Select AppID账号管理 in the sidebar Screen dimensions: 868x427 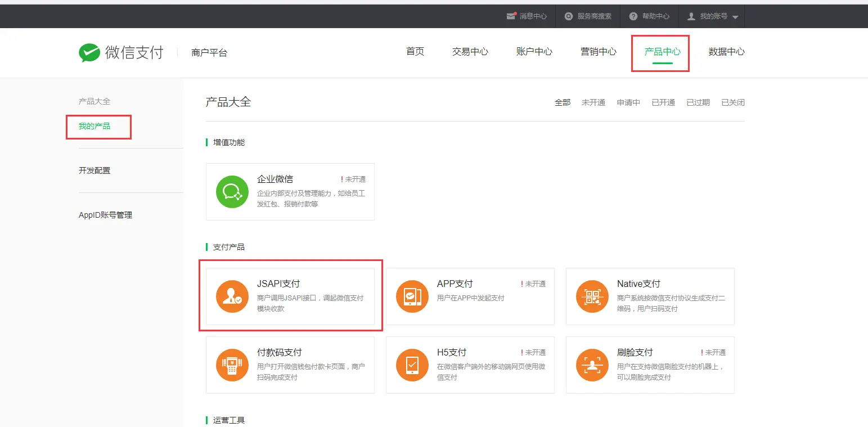(x=105, y=215)
